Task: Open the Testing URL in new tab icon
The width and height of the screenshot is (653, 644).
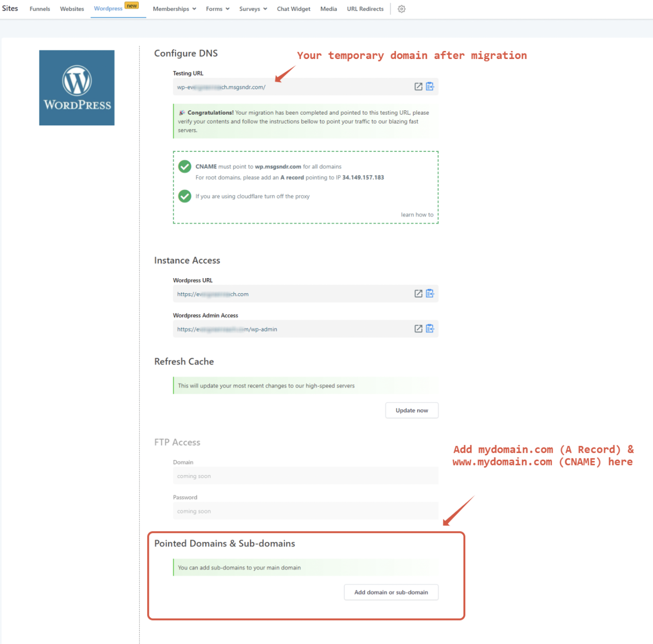Action: click(x=418, y=87)
